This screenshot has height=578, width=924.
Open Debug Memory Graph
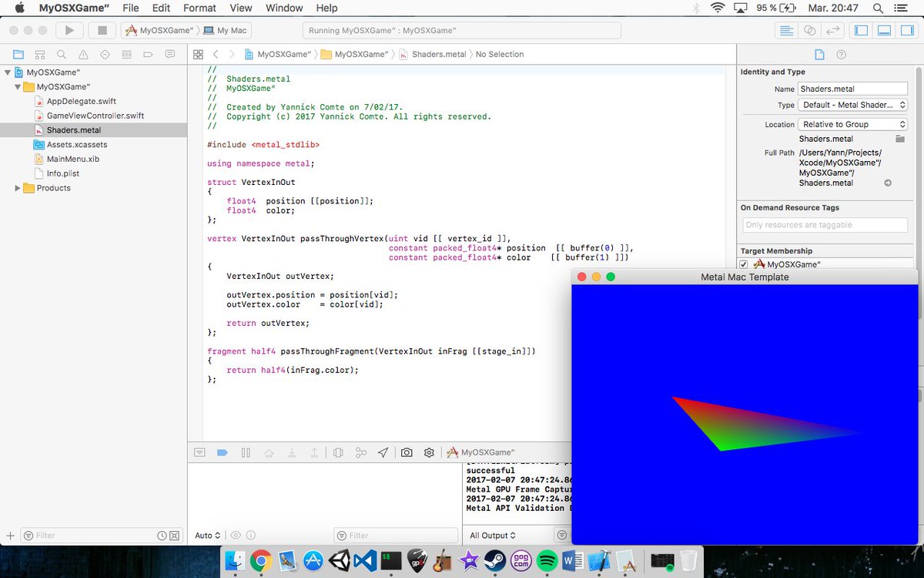click(360, 452)
